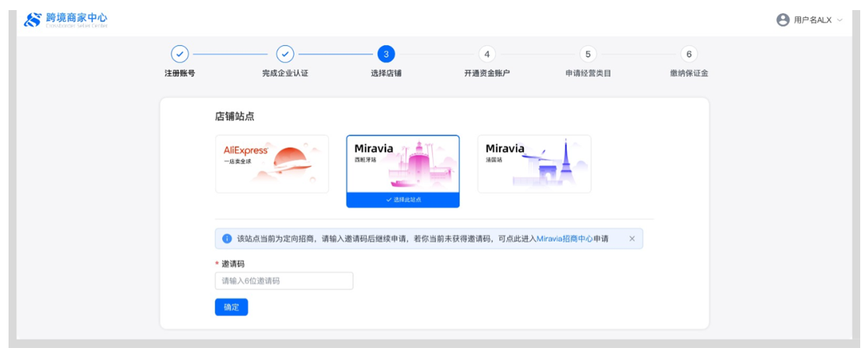Click the user avatar icon
This screenshot has height=355, width=868.
783,20
